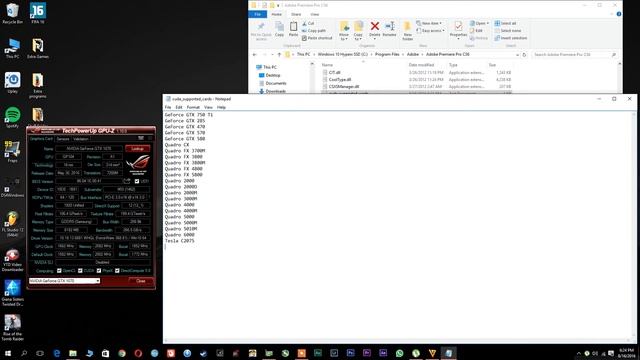Click Cut in the Clipboard group
This screenshot has height=360, width=640.
(308, 23)
